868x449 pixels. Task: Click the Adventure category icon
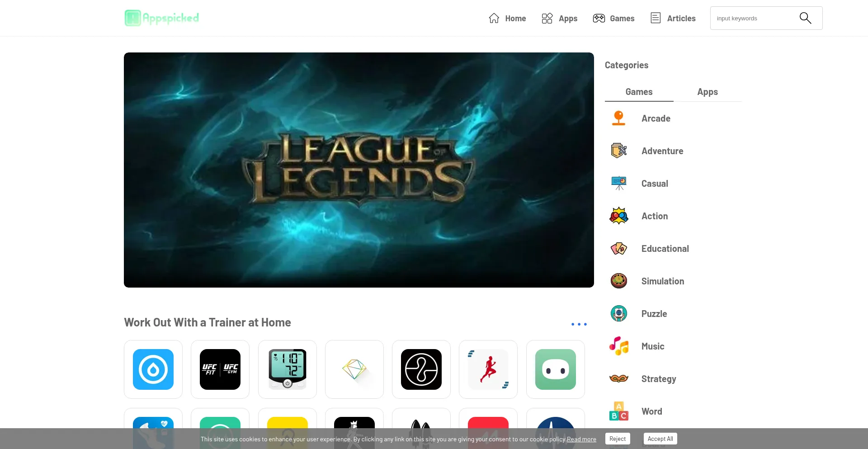point(619,151)
